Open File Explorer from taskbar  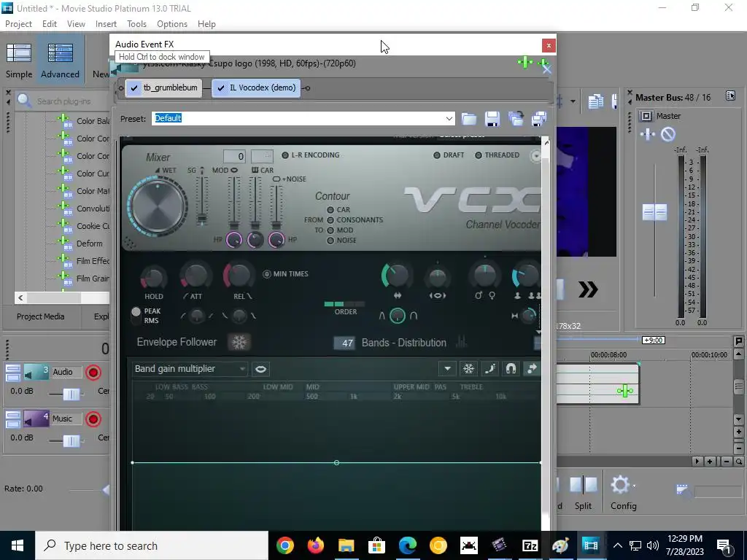click(347, 545)
